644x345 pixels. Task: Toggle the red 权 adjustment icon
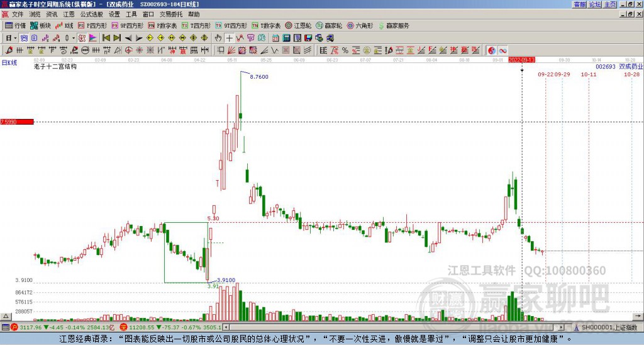click(x=81, y=38)
